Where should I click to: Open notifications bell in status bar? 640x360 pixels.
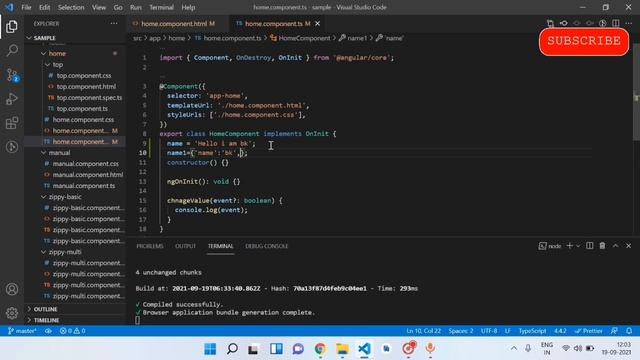629,331
